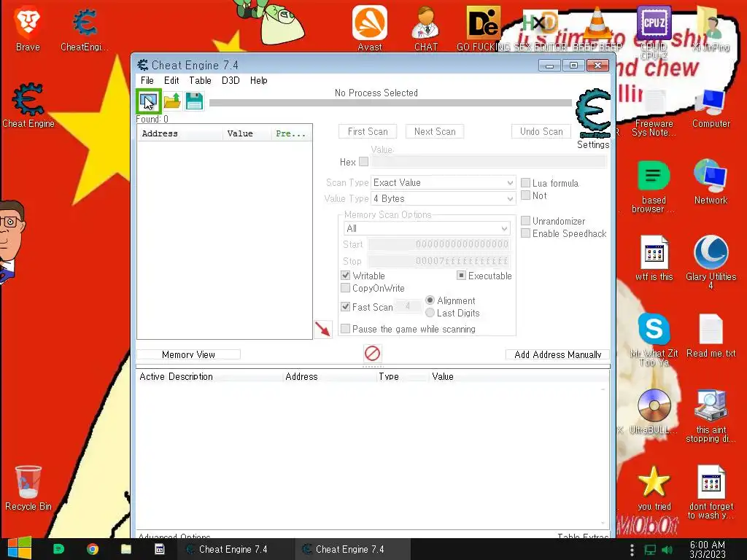This screenshot has height=560, width=747.
Task: Open the CHAT desktop icon
Action: click(x=425, y=28)
